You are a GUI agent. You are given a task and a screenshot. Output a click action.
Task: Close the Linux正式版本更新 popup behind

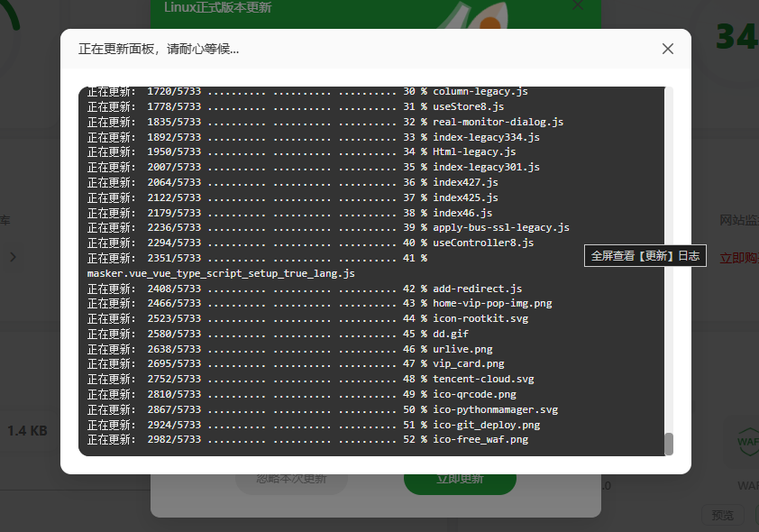578,5
